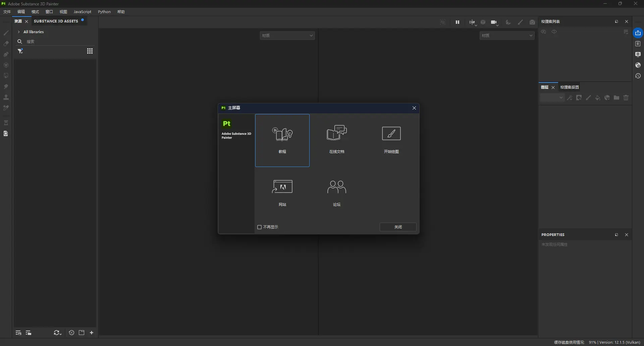Open the camera view dropdown icon
Screen dimensions: 644x346
[x=494, y=22]
